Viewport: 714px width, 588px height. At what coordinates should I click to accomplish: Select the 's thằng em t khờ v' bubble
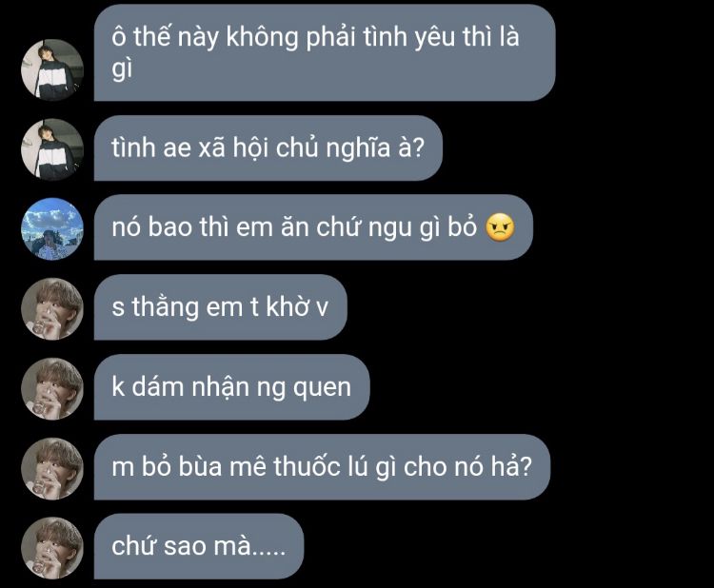click(x=221, y=307)
